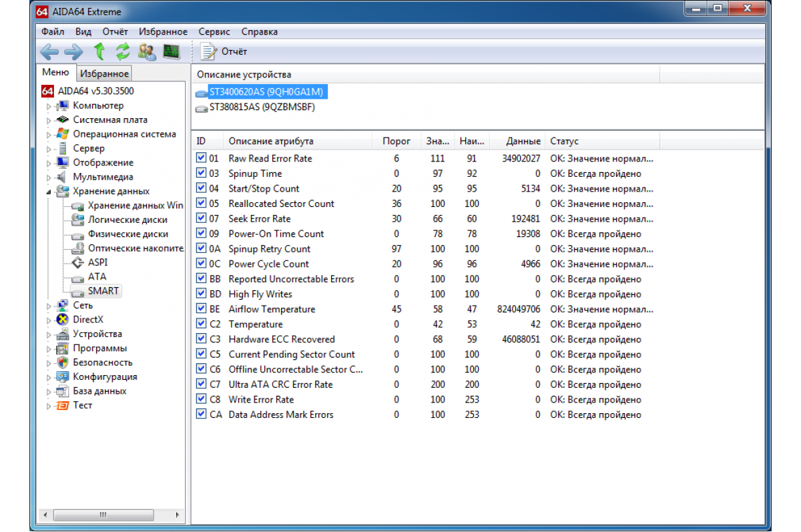Select drive ST380815AS (9QZBMSBF)
Screen dimensions: 801x532
click(262, 107)
